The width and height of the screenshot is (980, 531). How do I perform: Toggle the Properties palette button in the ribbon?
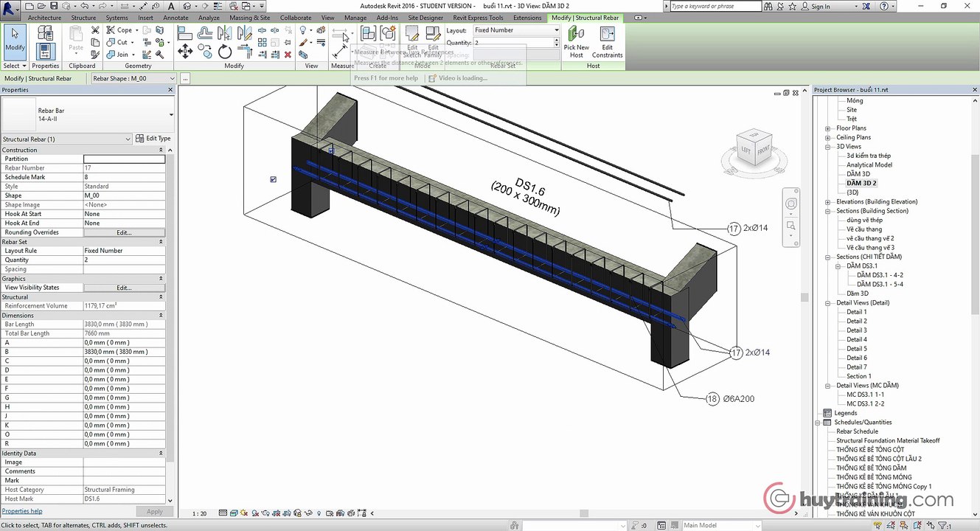(45, 51)
